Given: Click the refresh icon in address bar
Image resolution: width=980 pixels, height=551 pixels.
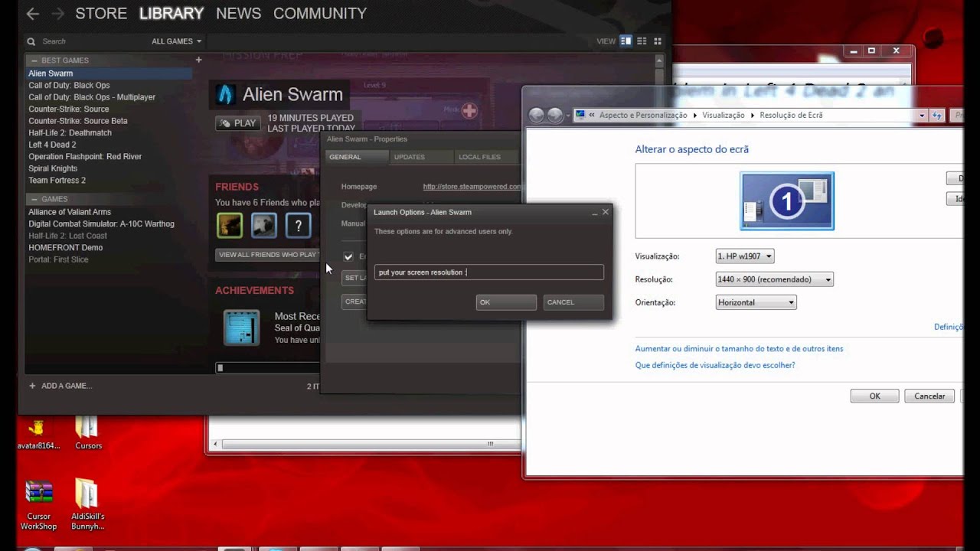Looking at the screenshot, I should click(937, 115).
